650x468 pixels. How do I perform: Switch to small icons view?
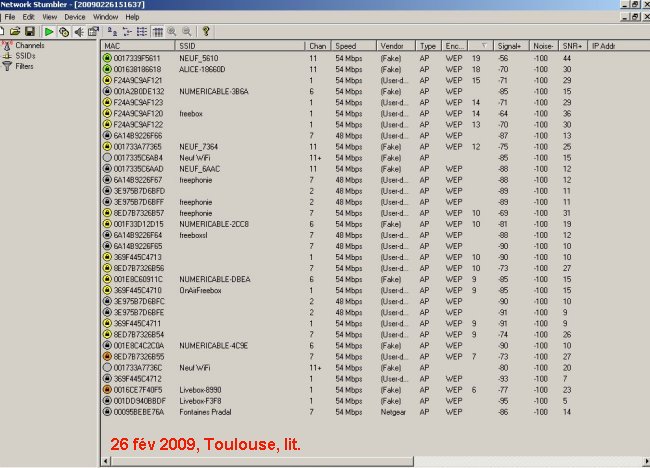click(x=127, y=32)
